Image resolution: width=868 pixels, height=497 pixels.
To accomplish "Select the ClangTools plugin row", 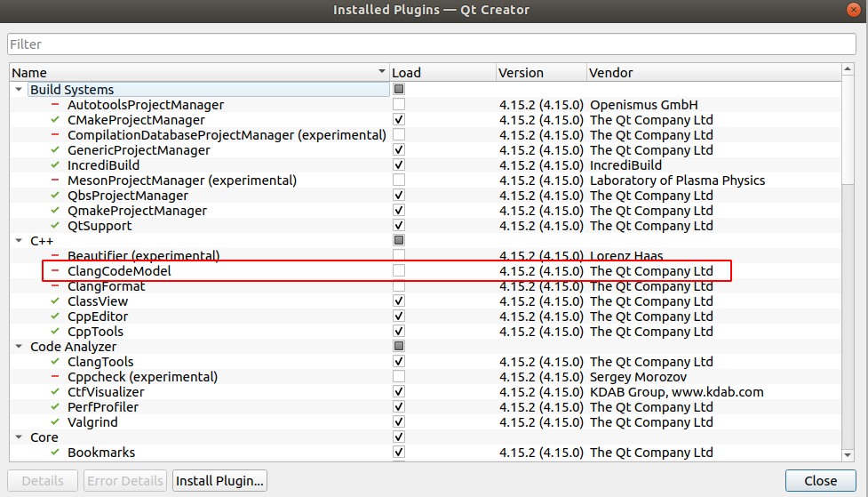I will click(x=426, y=361).
